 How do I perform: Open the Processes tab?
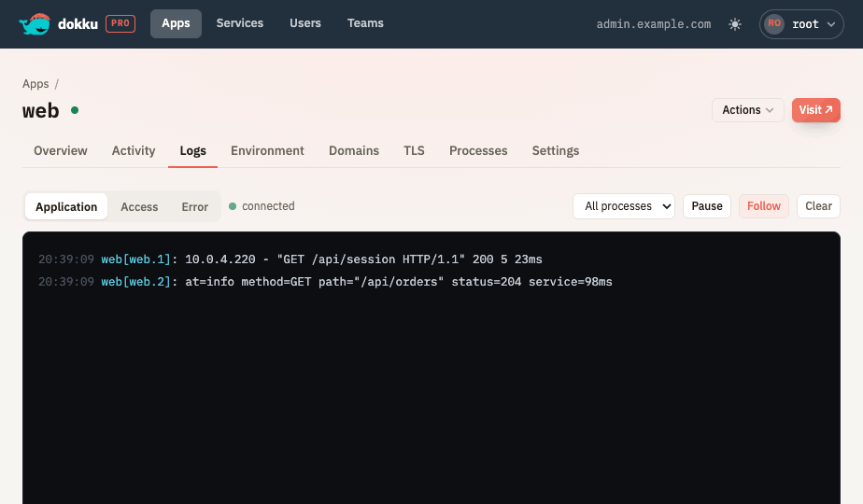point(478,151)
